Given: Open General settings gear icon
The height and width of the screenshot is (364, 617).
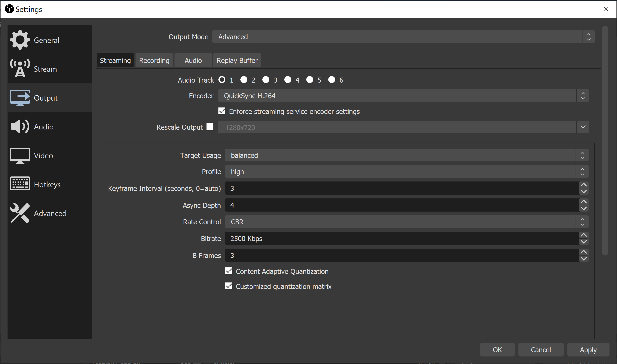Looking at the screenshot, I should click(x=20, y=40).
